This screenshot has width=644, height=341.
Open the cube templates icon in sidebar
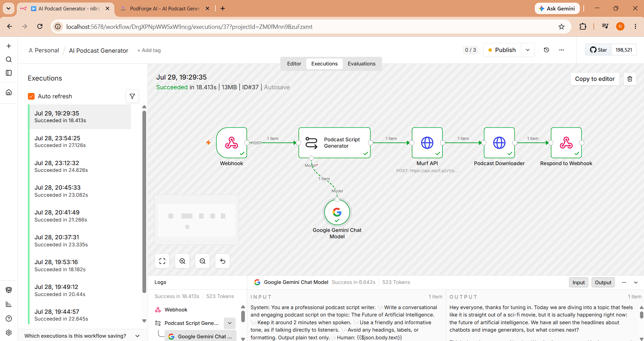[x=9, y=290]
